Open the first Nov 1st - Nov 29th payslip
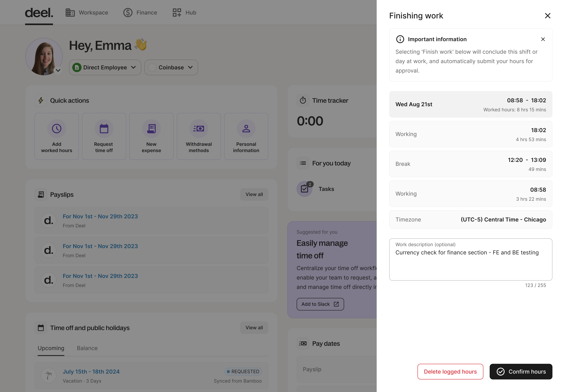The height and width of the screenshot is (392, 565). click(x=151, y=220)
